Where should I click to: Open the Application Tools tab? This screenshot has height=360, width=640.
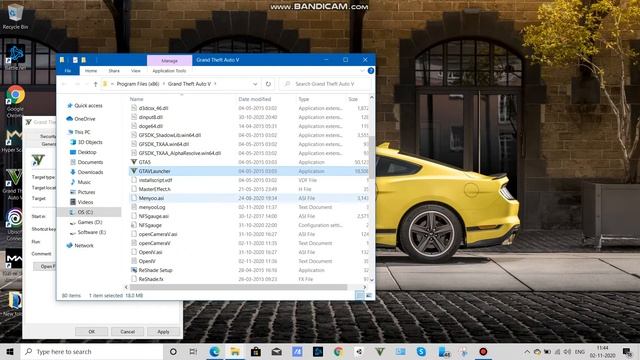pos(169,71)
